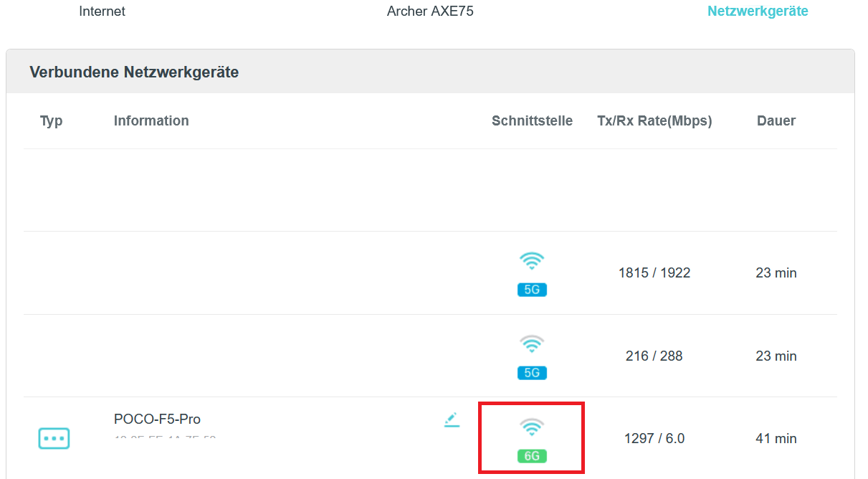Click the green 6G band badge
This screenshot has width=868, height=479.
click(x=532, y=456)
